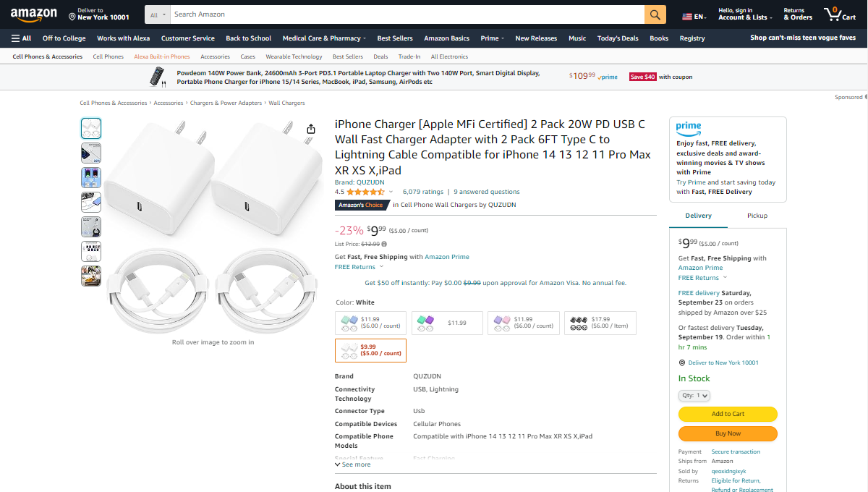Viewport: 868px width, 492px height.
Task: Select the white $9.99 color variant
Action: tap(371, 350)
